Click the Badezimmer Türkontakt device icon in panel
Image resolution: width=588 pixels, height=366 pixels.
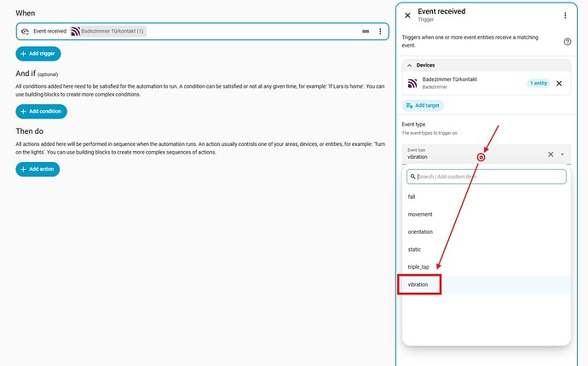[412, 84]
